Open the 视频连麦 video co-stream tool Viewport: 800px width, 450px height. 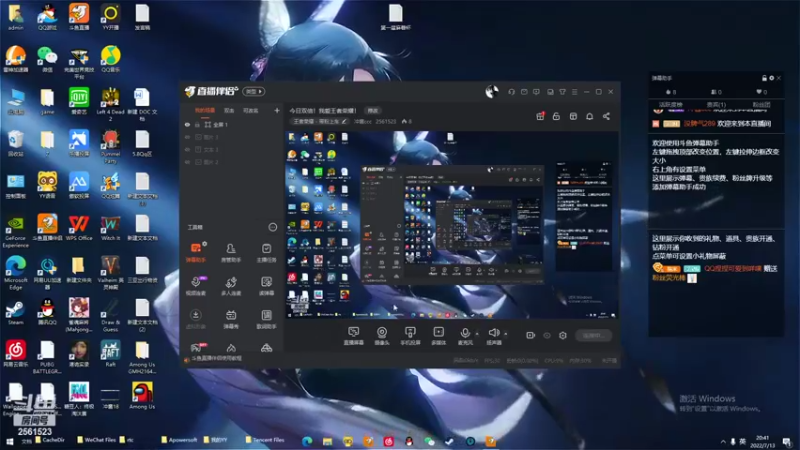click(196, 286)
